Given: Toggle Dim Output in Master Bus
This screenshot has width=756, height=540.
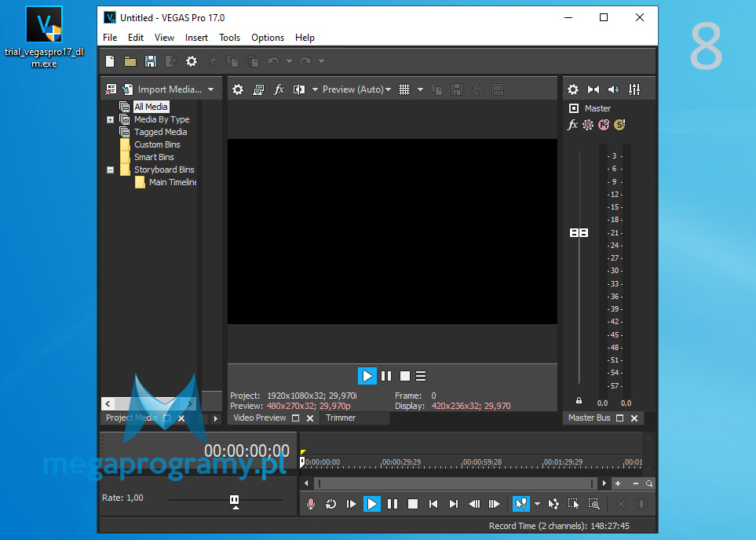Looking at the screenshot, I should click(x=613, y=89).
